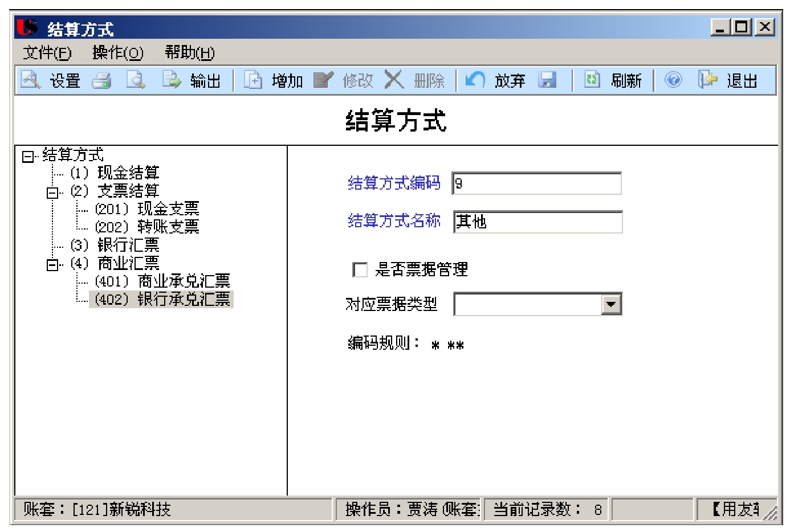Click the 当前记录数 status bar entry
This screenshot has height=532, width=790.
coord(547,509)
